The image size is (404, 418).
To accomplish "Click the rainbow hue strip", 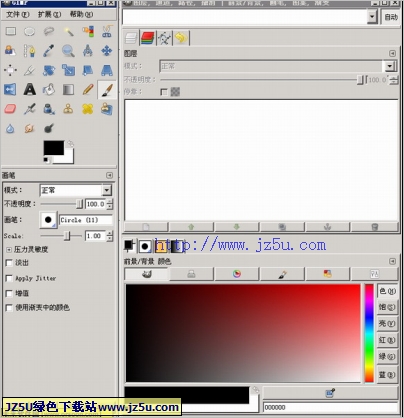I will tap(369, 333).
